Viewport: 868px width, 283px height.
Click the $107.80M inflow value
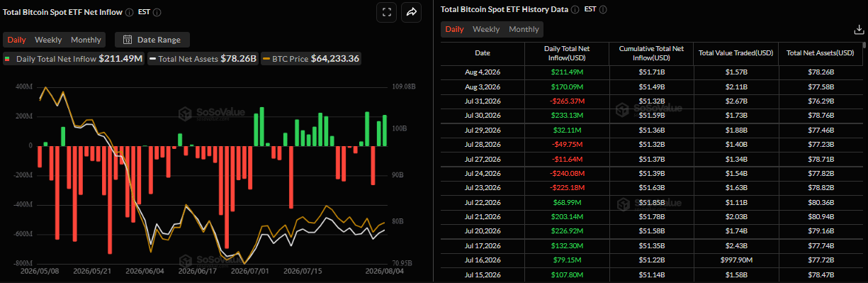(566, 275)
